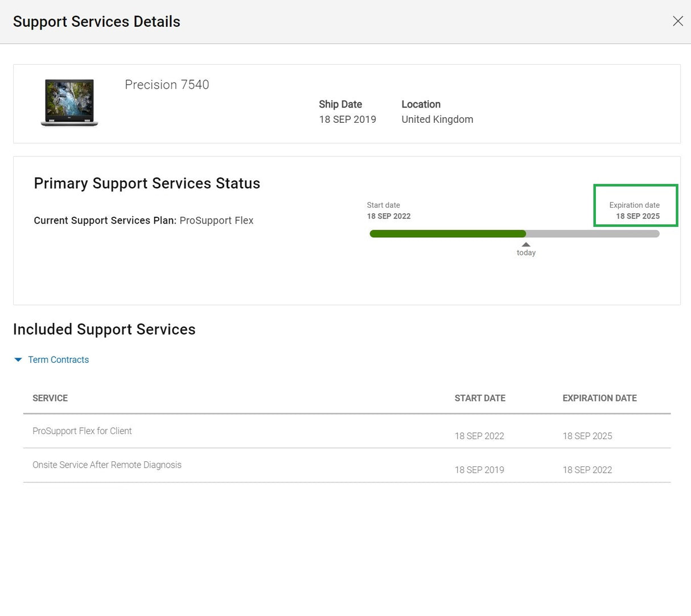
Task: Click the Current Support Services Plan label
Action: point(105,221)
